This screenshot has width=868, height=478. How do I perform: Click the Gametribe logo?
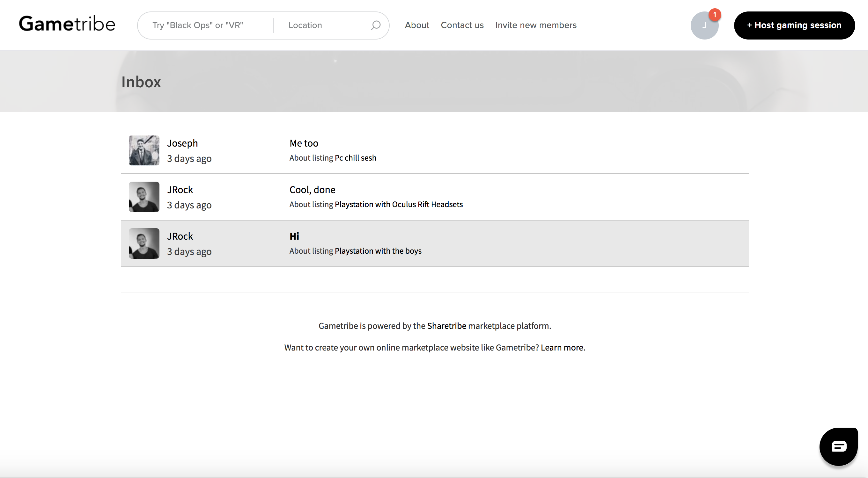pyautogui.click(x=67, y=24)
